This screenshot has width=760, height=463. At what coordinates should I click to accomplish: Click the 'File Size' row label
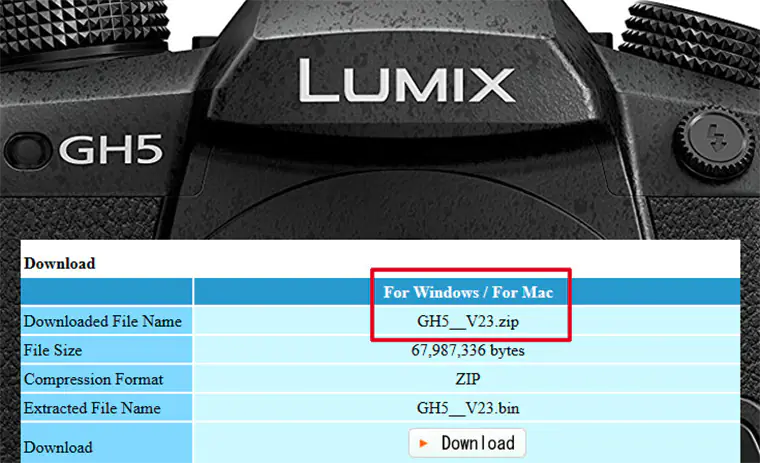(x=53, y=350)
